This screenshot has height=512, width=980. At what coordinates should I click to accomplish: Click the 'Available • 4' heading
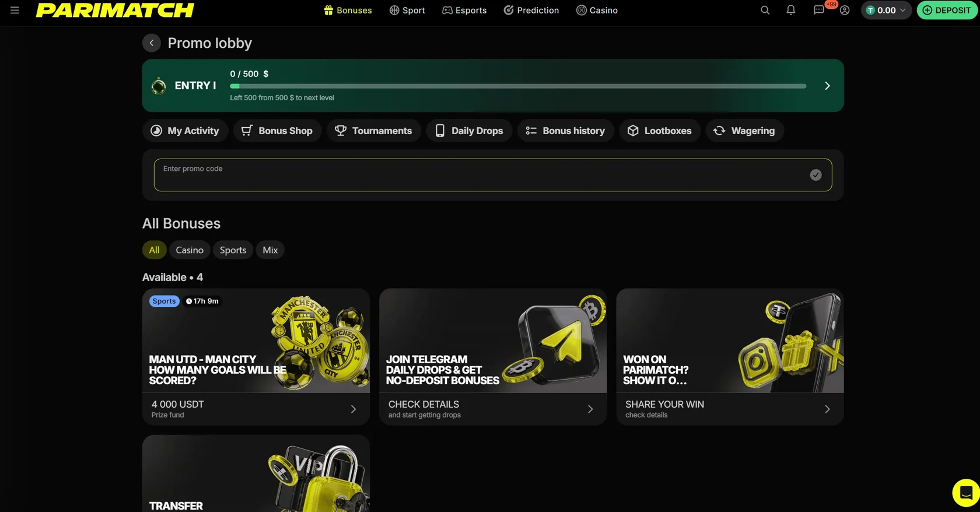coord(173,278)
